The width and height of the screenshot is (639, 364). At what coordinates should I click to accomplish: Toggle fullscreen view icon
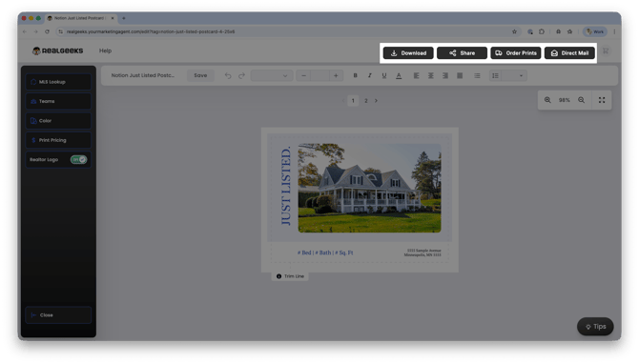pyautogui.click(x=602, y=100)
